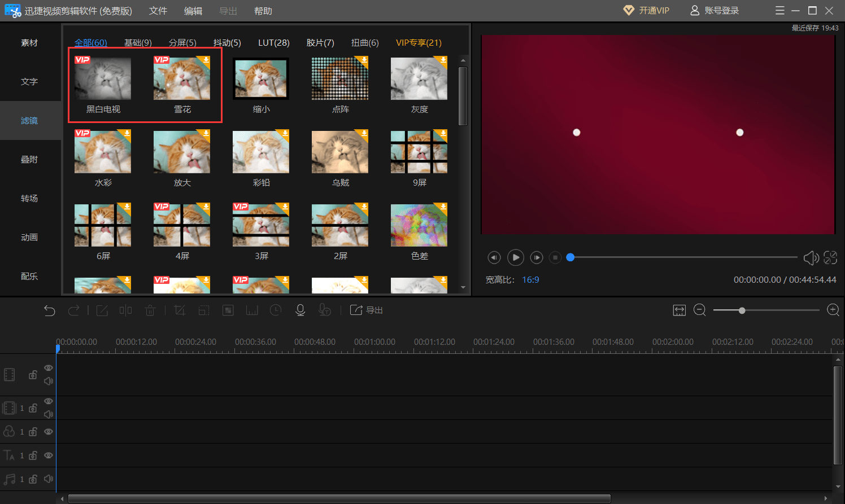
Task: Click the edit pencil icon in timeline toolbar
Action: (102, 310)
